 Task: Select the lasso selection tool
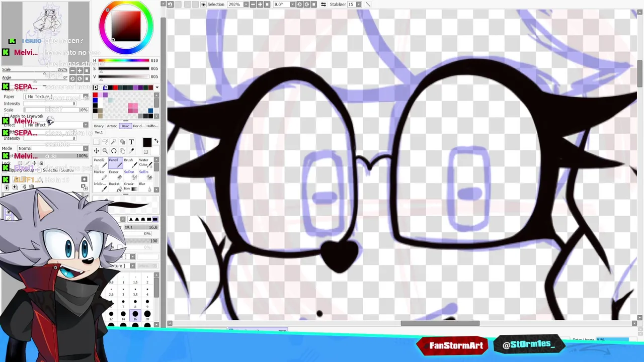[105, 142]
